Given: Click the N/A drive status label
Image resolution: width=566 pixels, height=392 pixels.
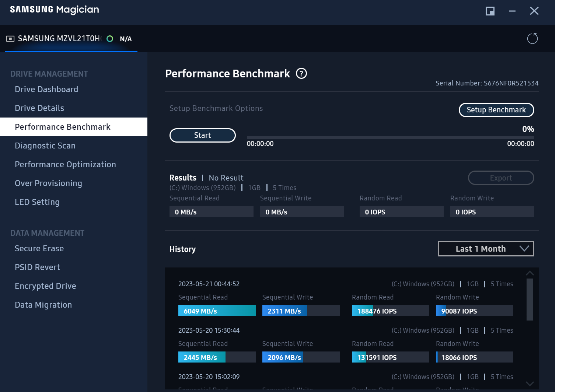Looking at the screenshot, I should pos(126,39).
